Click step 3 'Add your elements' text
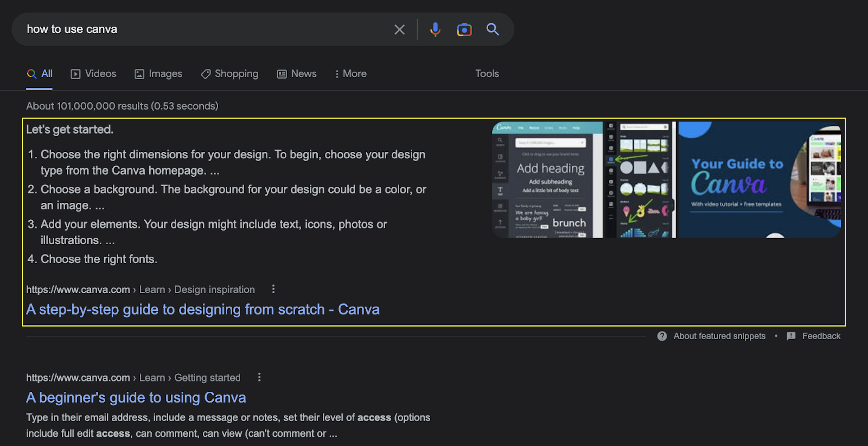 click(x=214, y=232)
